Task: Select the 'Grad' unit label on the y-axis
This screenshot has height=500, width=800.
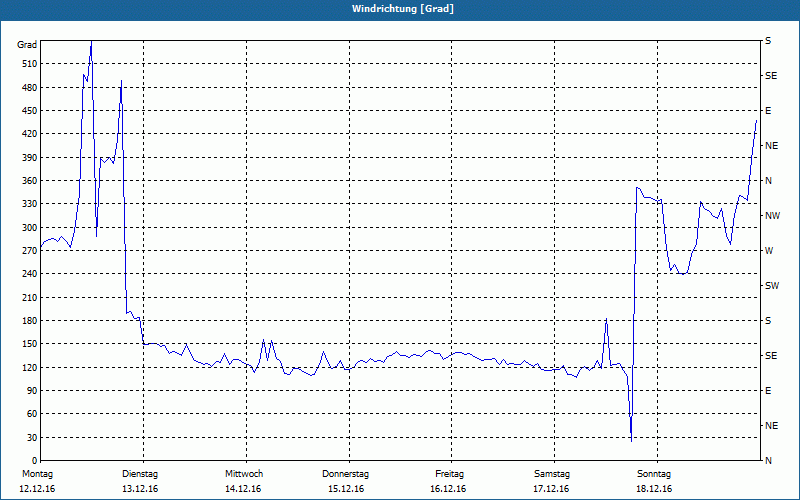Action: (x=27, y=45)
